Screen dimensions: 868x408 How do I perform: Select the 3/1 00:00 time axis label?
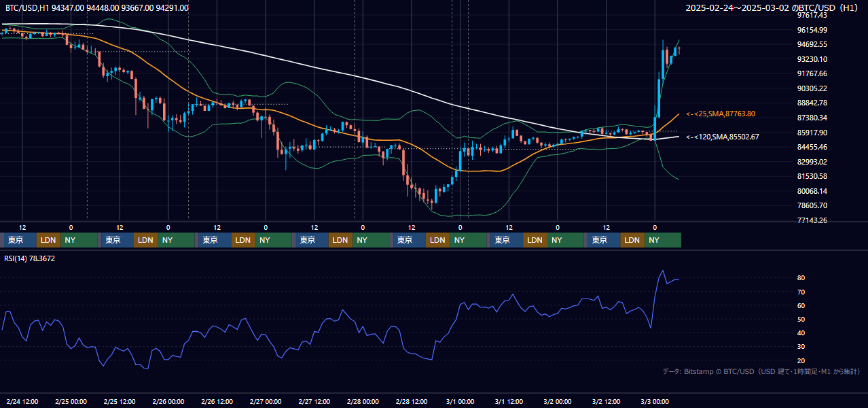coord(460,401)
